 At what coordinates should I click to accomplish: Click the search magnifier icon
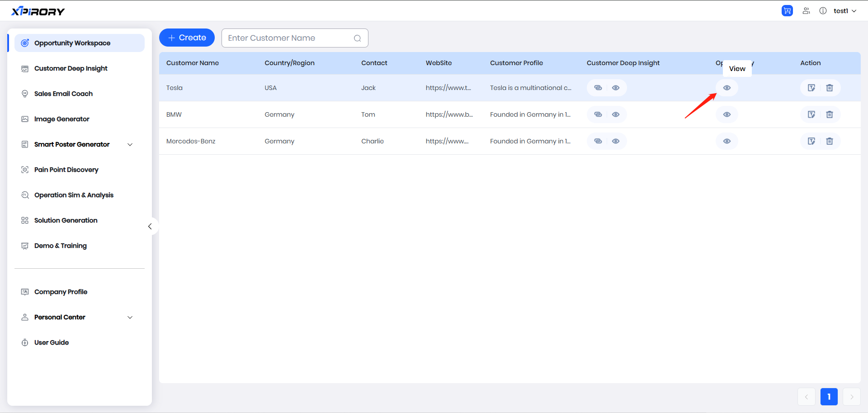357,38
